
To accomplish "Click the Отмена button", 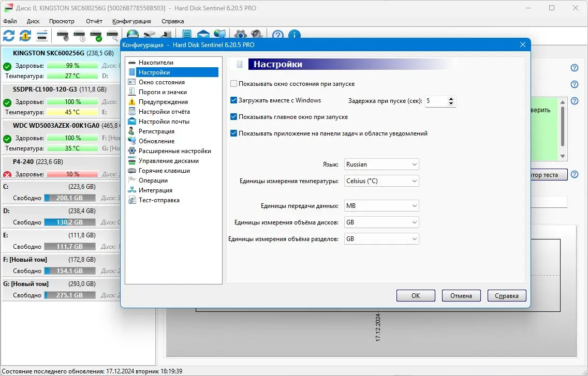I will tap(461, 295).
